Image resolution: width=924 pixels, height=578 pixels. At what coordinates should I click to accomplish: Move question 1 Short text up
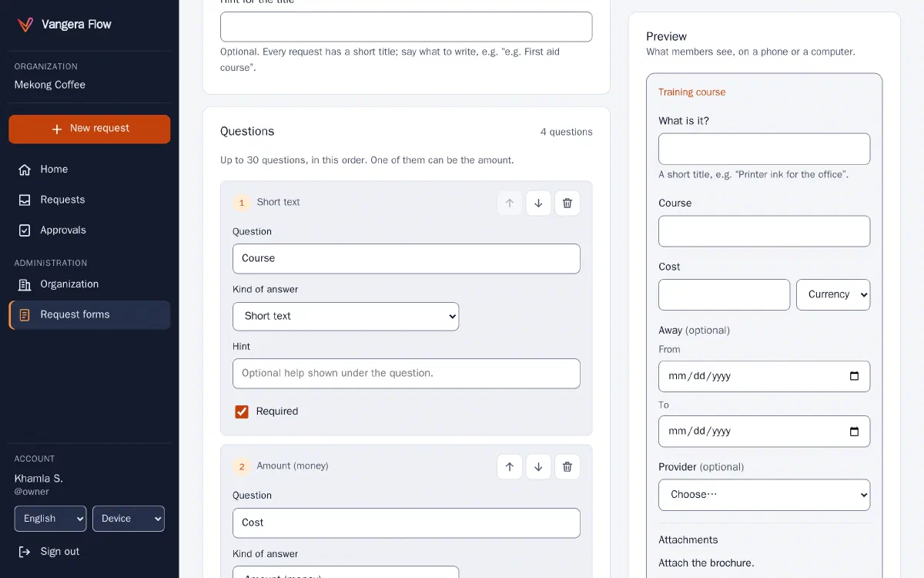click(x=510, y=203)
